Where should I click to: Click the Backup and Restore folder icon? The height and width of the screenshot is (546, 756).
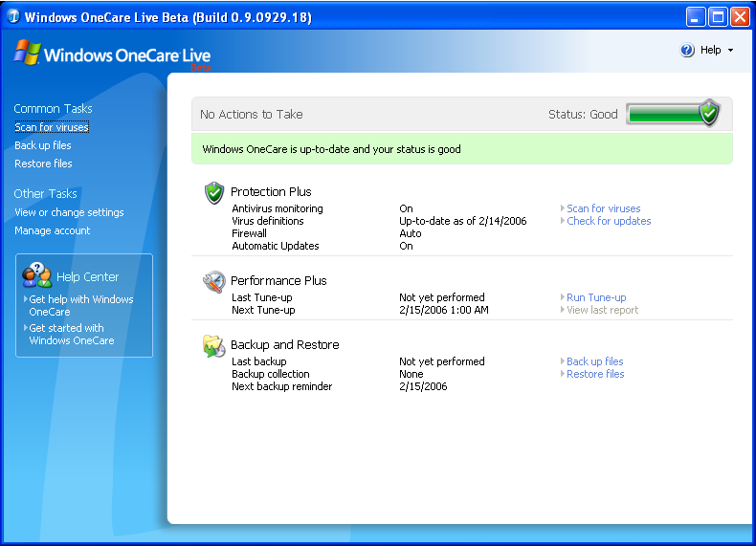213,346
